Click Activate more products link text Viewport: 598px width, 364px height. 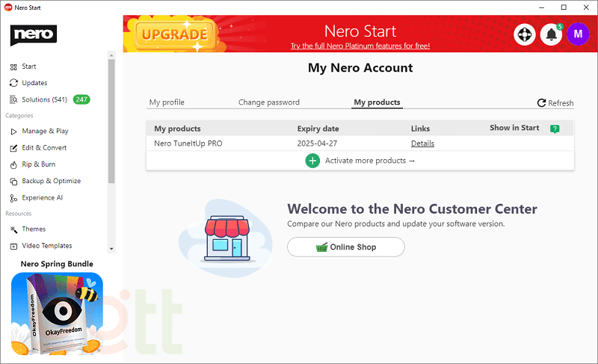pos(369,161)
